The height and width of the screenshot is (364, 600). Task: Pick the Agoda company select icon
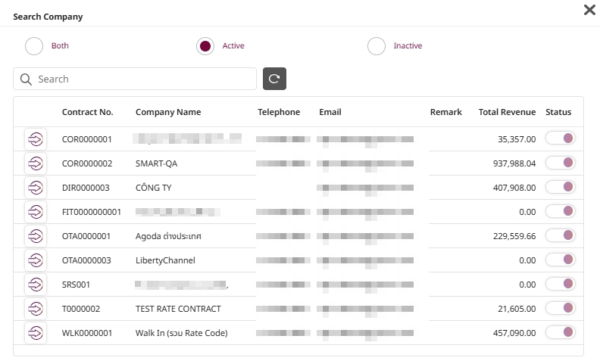[35, 236]
